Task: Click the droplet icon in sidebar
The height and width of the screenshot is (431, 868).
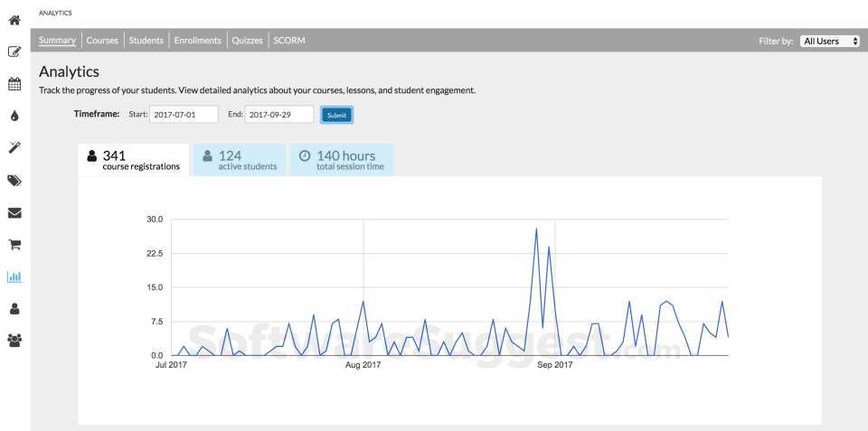Action: click(x=14, y=116)
